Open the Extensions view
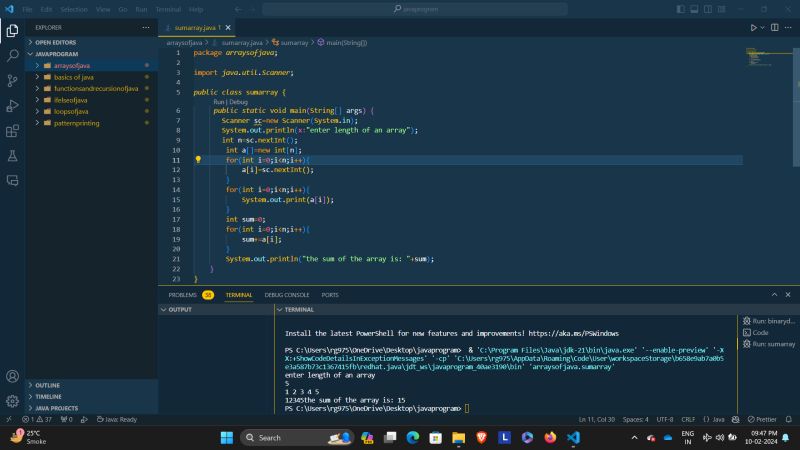 (12, 131)
